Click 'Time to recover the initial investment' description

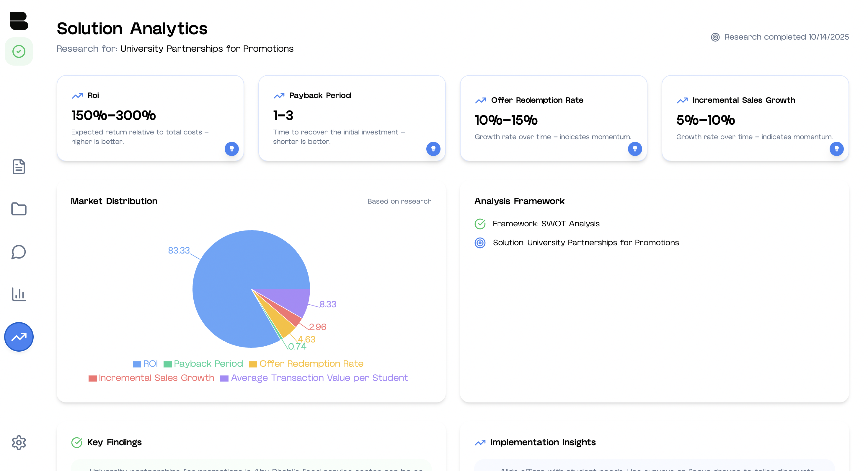pyautogui.click(x=339, y=137)
